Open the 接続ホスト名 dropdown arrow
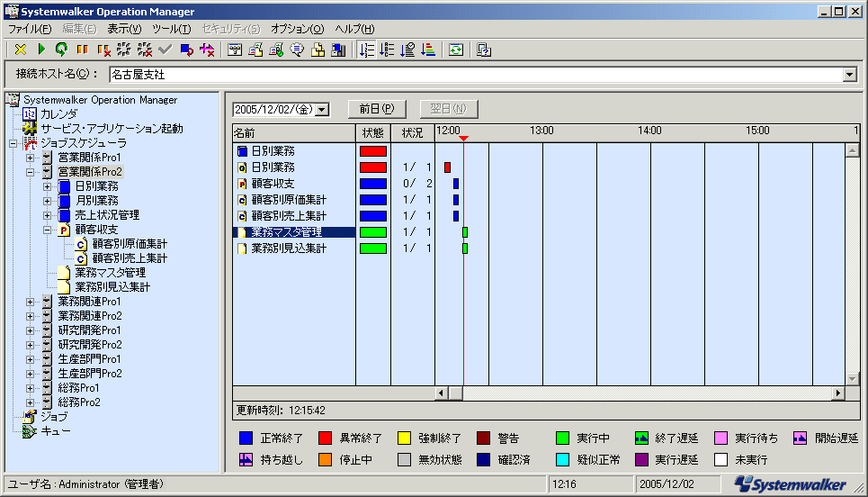This screenshot has width=868, height=497. (850, 74)
